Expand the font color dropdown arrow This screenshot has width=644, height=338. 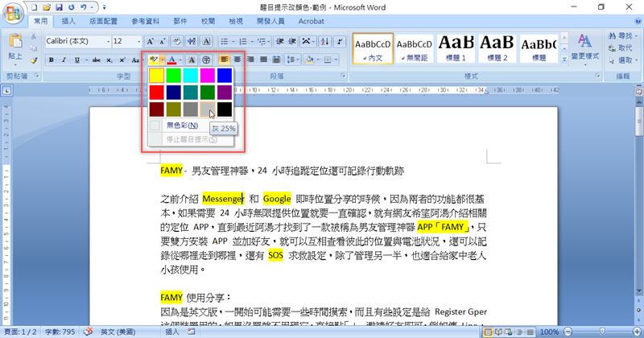(180, 60)
